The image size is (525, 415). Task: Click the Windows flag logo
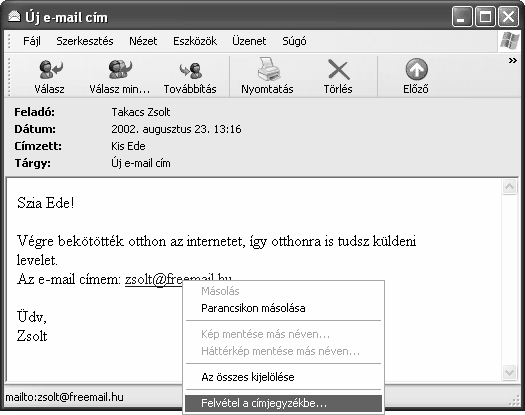pyautogui.click(x=509, y=41)
